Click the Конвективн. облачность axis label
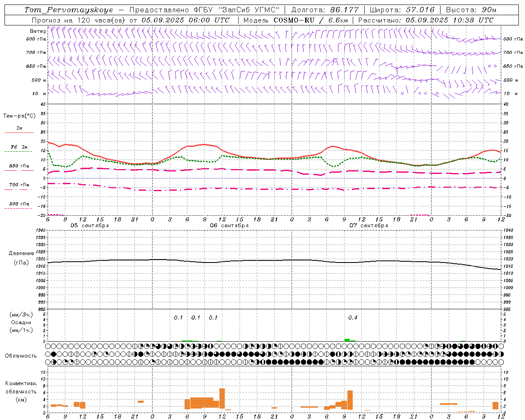525x420 pixels. (21, 391)
